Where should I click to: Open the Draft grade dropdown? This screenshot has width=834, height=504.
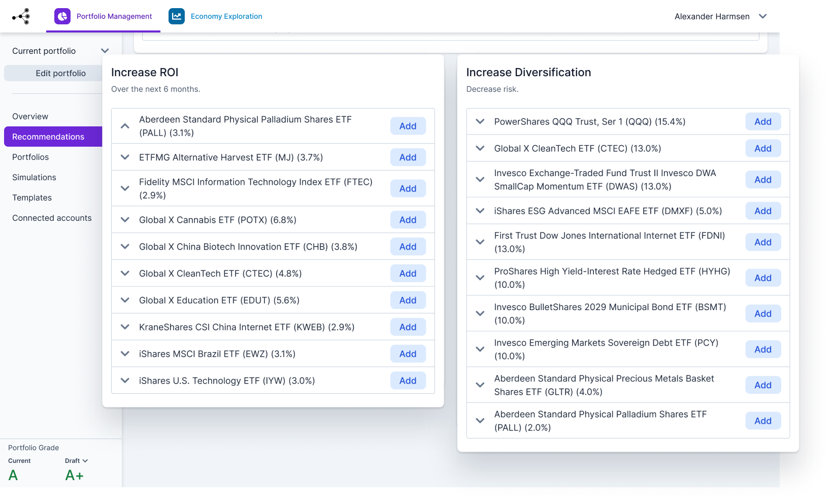[x=77, y=461]
